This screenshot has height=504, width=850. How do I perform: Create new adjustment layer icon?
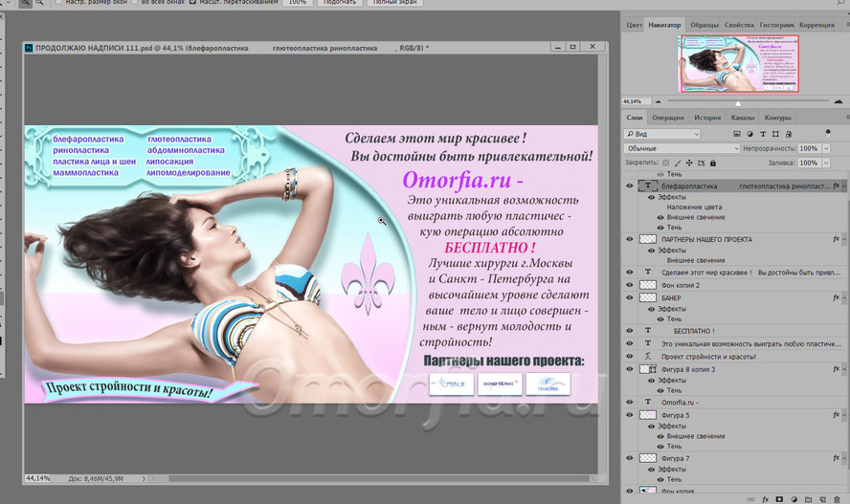pyautogui.click(x=794, y=499)
